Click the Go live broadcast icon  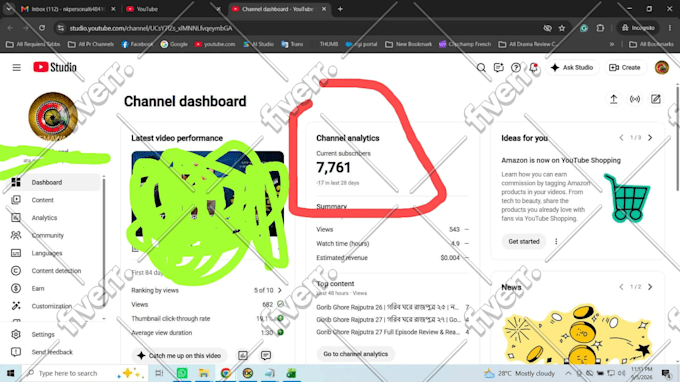click(634, 99)
